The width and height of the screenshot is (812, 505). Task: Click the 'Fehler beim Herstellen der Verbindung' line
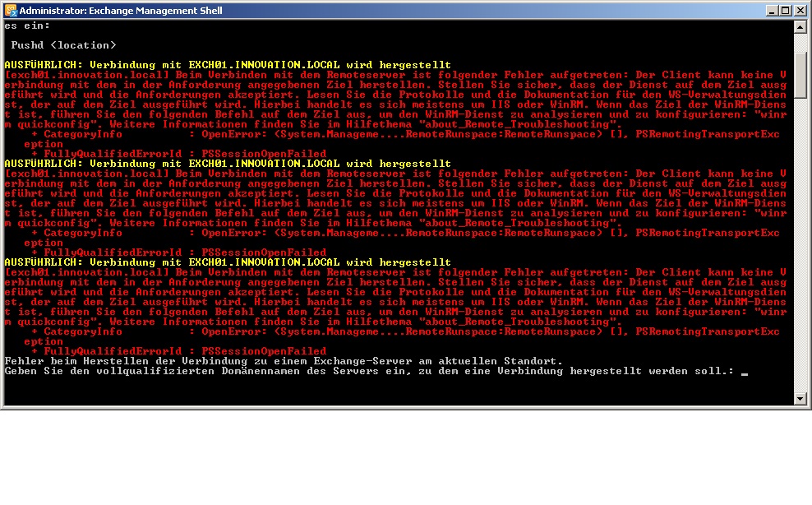(x=284, y=361)
